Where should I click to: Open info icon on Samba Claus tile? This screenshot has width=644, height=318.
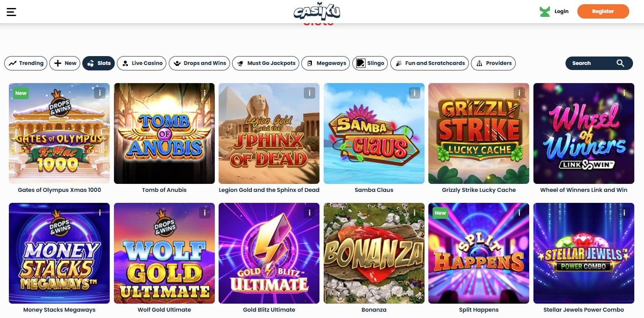pos(414,93)
